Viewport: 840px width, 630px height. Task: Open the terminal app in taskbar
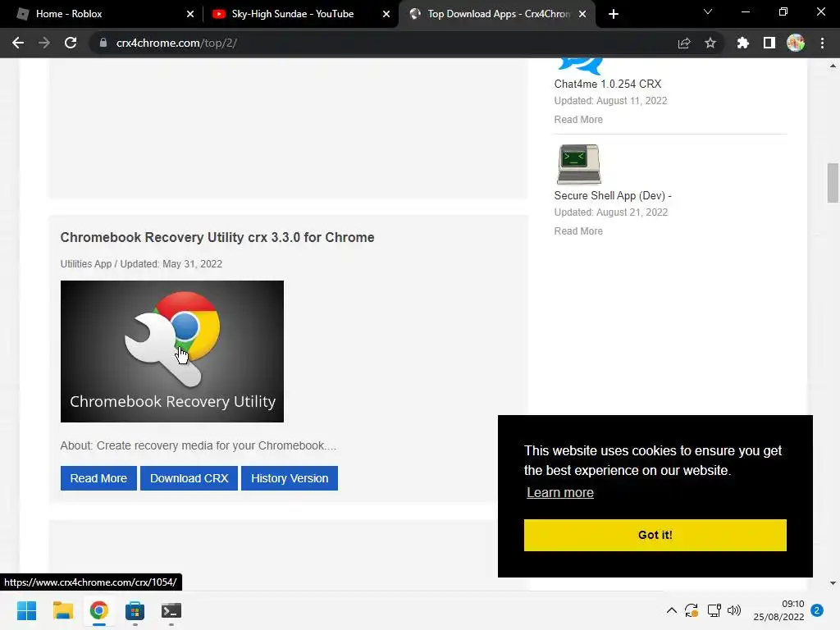click(171, 610)
